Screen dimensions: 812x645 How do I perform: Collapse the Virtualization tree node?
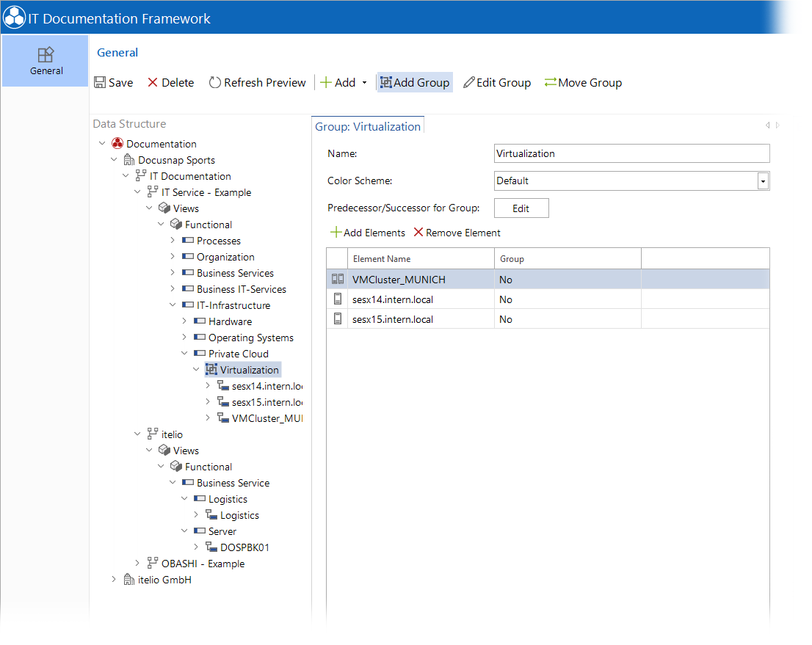click(196, 369)
